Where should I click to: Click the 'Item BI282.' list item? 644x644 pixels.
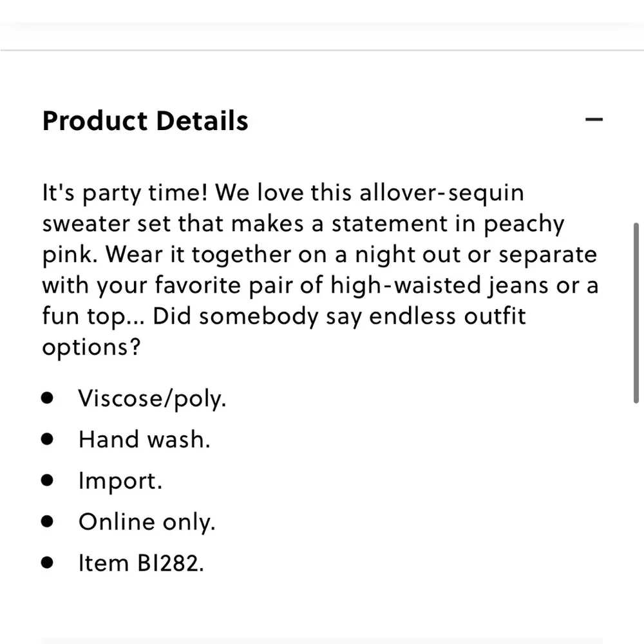pos(141,563)
